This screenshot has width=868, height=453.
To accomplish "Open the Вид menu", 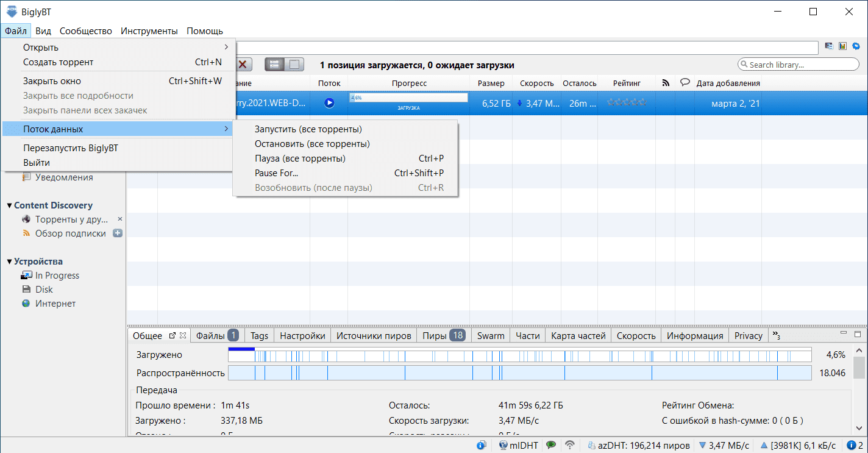I will 43,31.
